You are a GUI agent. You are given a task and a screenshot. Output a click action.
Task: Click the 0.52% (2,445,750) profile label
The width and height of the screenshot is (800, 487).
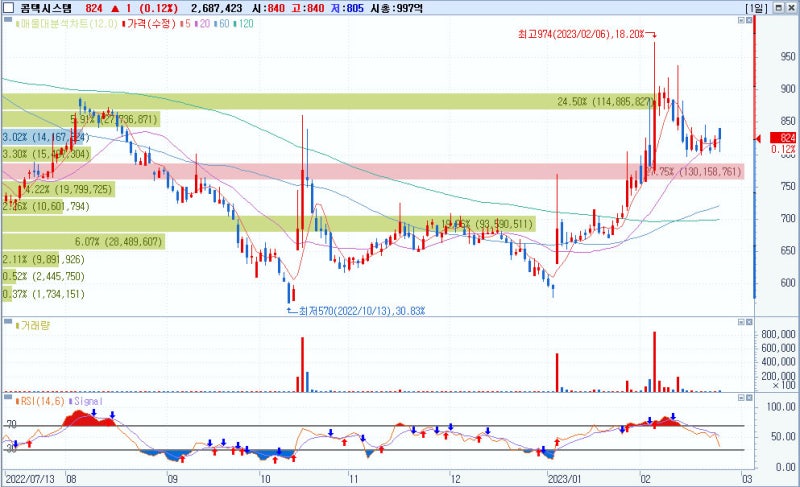[x=43, y=276]
